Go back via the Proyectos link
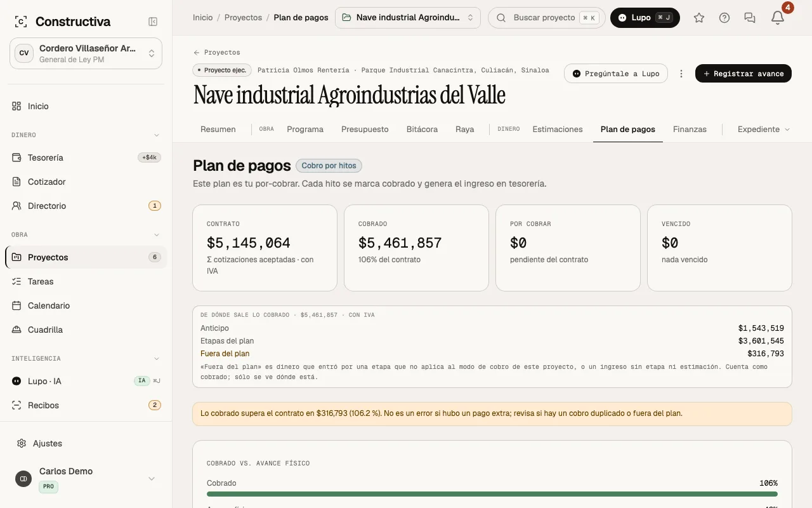The image size is (812, 508). [217, 52]
